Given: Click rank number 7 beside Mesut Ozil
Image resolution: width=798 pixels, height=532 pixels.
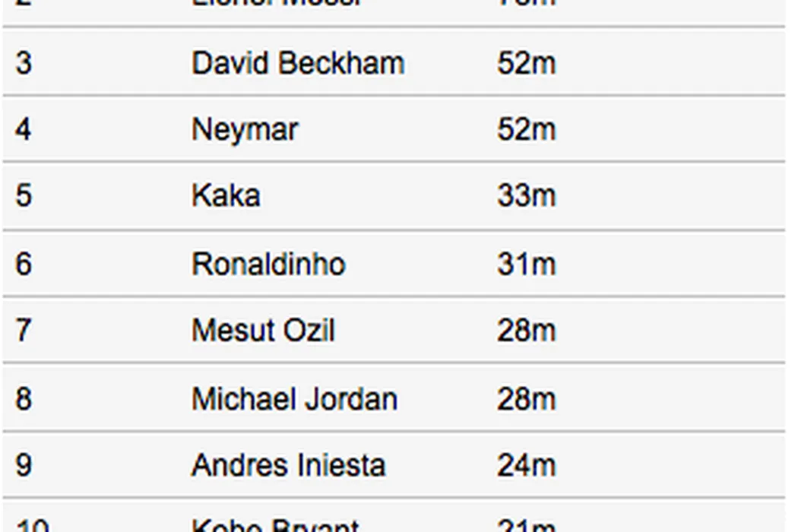Looking at the screenshot, I should (x=24, y=331).
